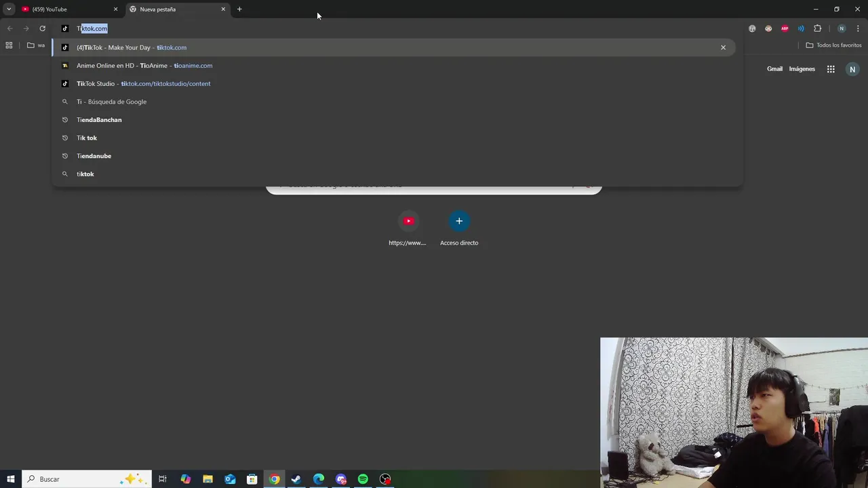This screenshot has height=488, width=868.
Task: Open OBS Studio from the taskbar
Action: 385,479
